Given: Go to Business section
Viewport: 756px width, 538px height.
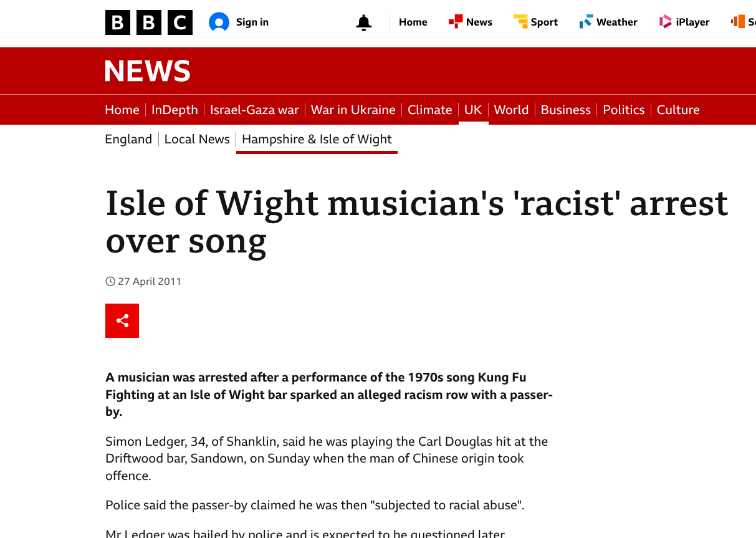Looking at the screenshot, I should 565,110.
